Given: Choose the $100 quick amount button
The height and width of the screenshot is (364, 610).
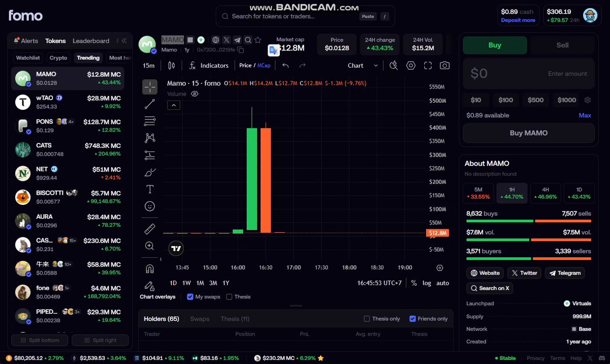Looking at the screenshot, I should tap(506, 100).
